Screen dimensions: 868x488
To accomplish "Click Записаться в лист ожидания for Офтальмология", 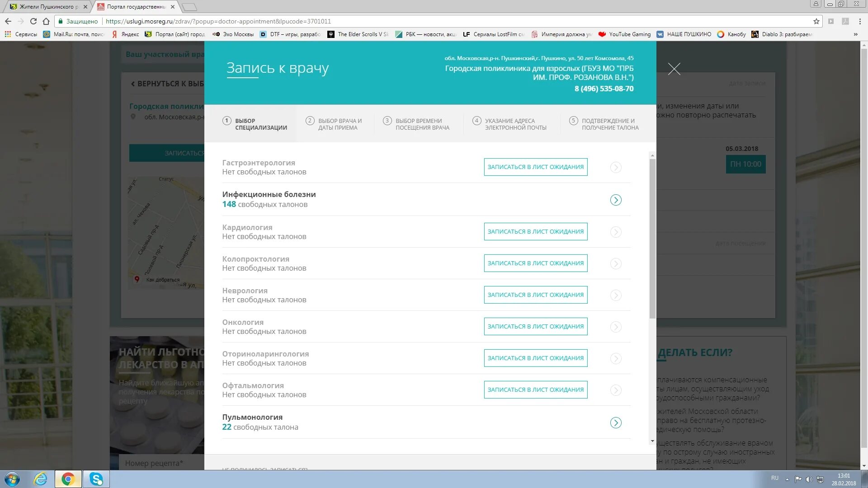I will pos(535,389).
